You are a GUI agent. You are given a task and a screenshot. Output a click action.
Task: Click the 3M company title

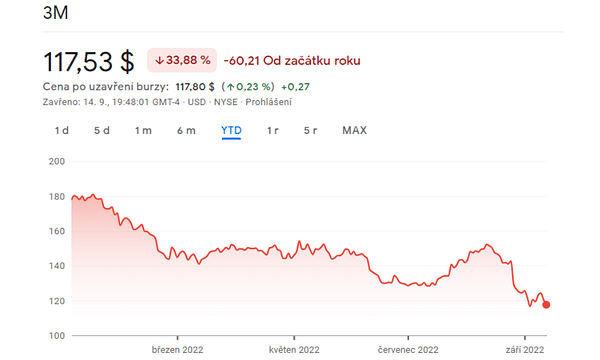55,13
